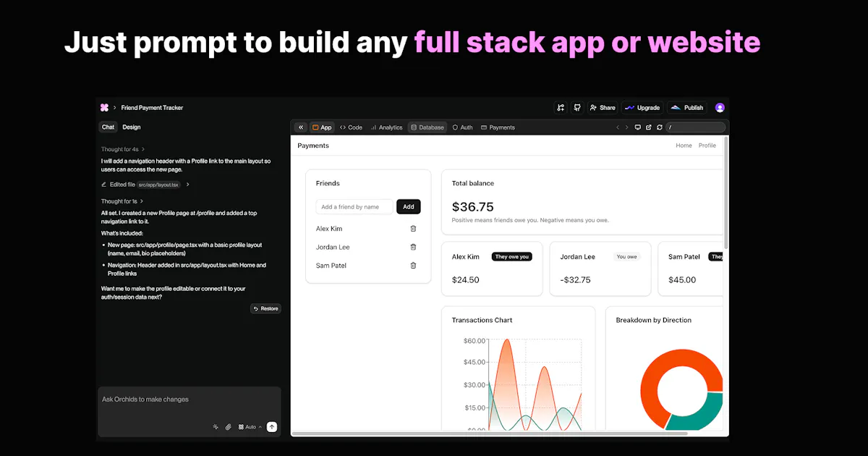Go back with preview back arrow
This screenshot has height=456, width=868.
click(618, 127)
